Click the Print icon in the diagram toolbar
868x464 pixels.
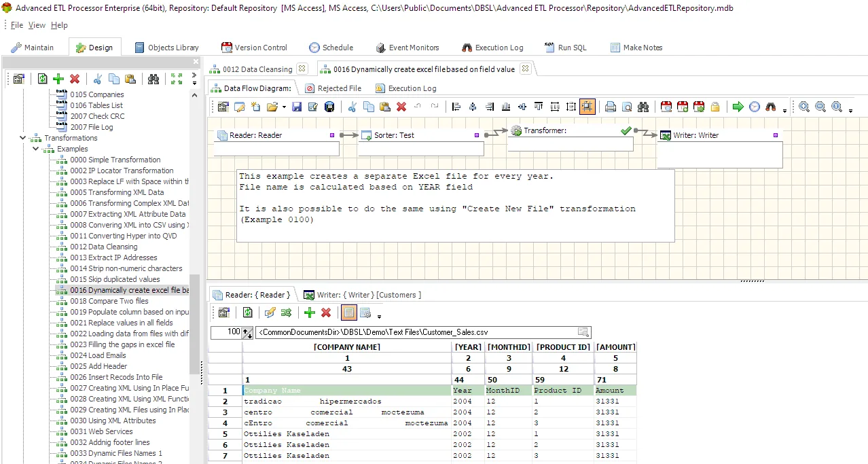click(x=611, y=107)
